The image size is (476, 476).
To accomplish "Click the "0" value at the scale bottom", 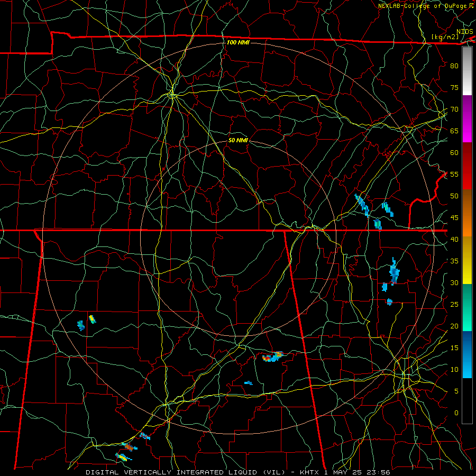I will coord(456,413).
